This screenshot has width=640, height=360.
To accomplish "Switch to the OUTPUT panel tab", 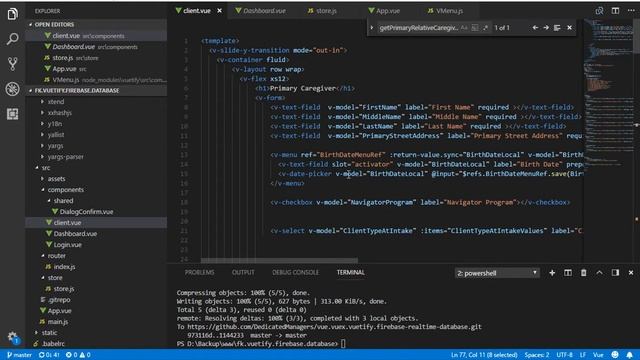I will [x=243, y=272].
